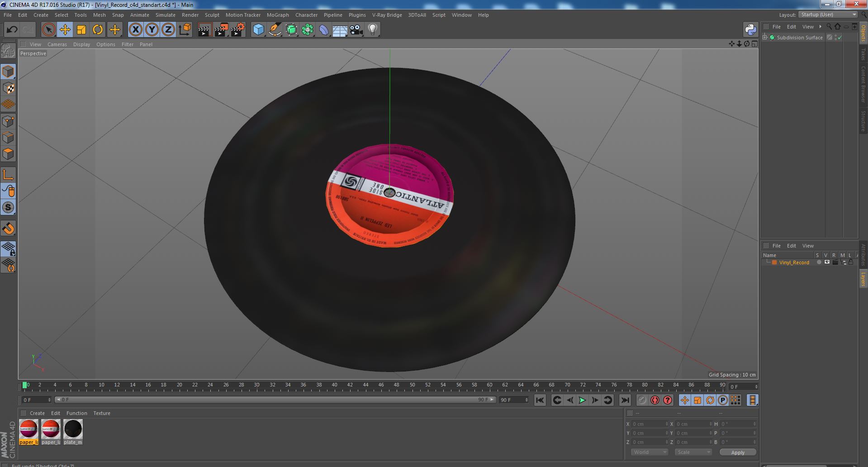
Task: Open the Python script icon
Action: (x=750, y=30)
